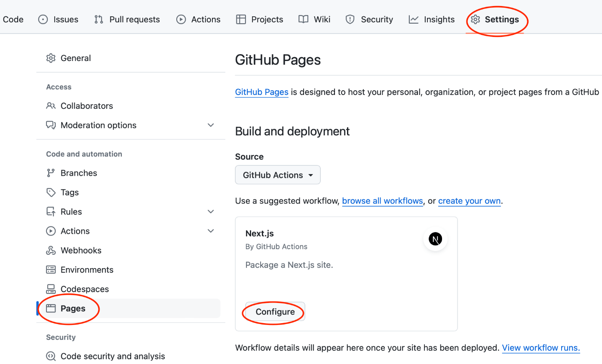The image size is (602, 364).
Task: Click the 'Source' label
Action: pos(249,156)
